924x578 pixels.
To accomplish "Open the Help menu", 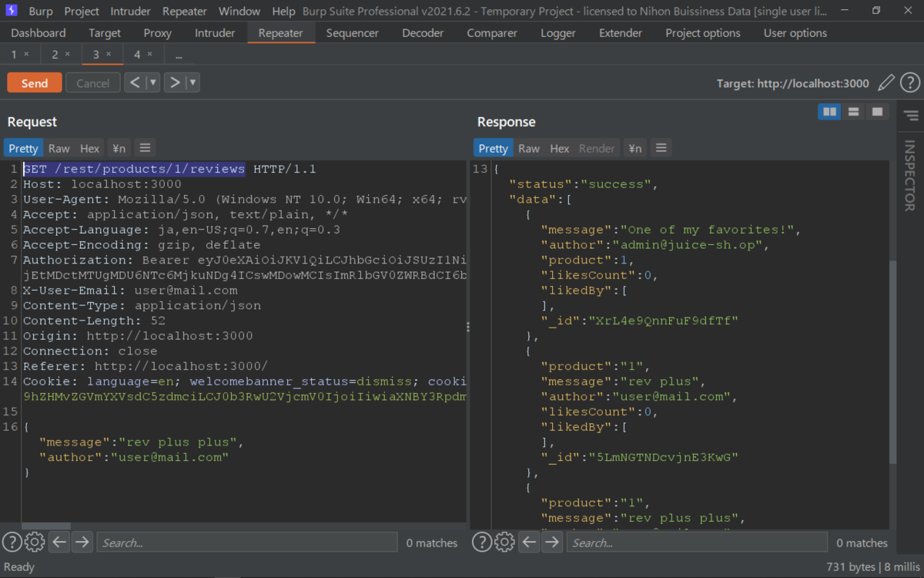I will [x=283, y=11].
